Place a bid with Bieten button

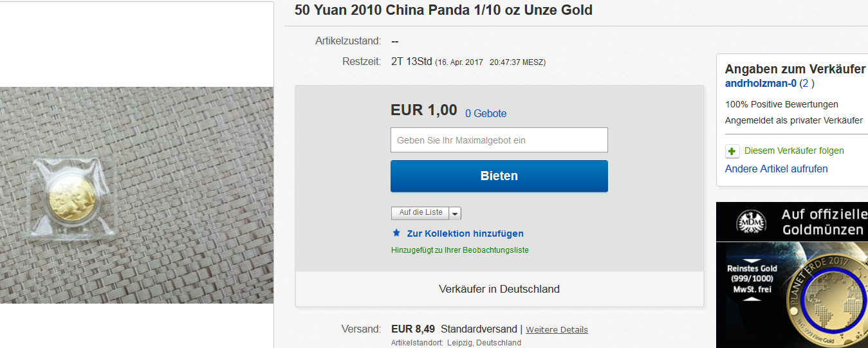[499, 176]
